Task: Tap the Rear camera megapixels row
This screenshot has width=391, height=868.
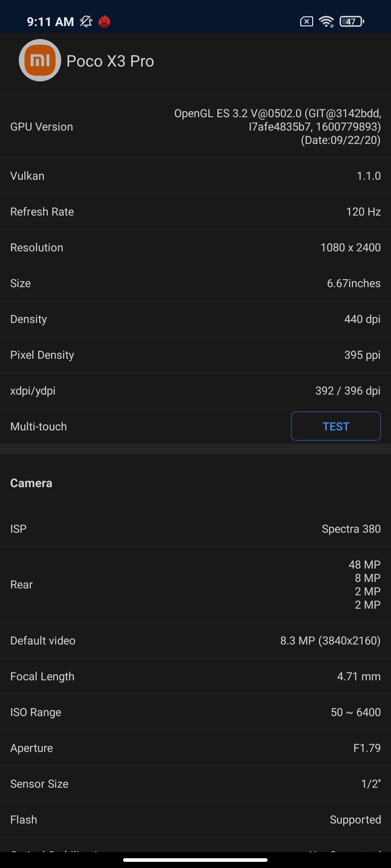Action: 195,584
